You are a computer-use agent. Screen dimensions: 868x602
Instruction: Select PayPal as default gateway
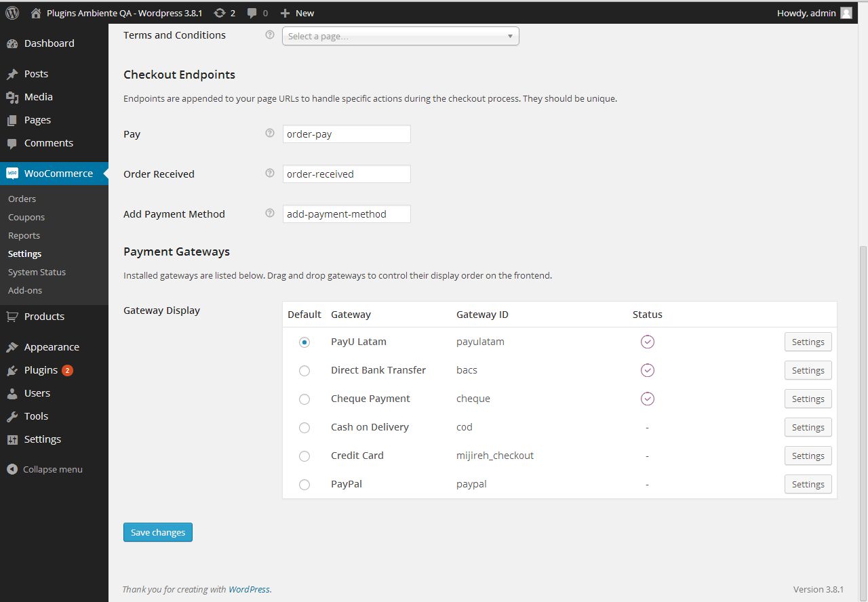click(x=304, y=485)
